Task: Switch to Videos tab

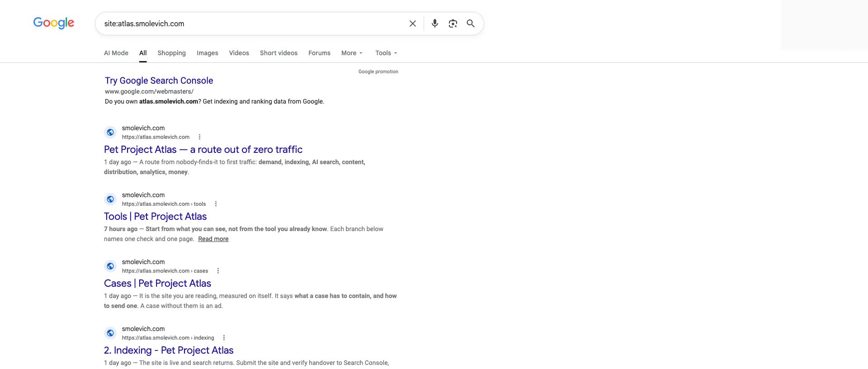Action: point(239,53)
